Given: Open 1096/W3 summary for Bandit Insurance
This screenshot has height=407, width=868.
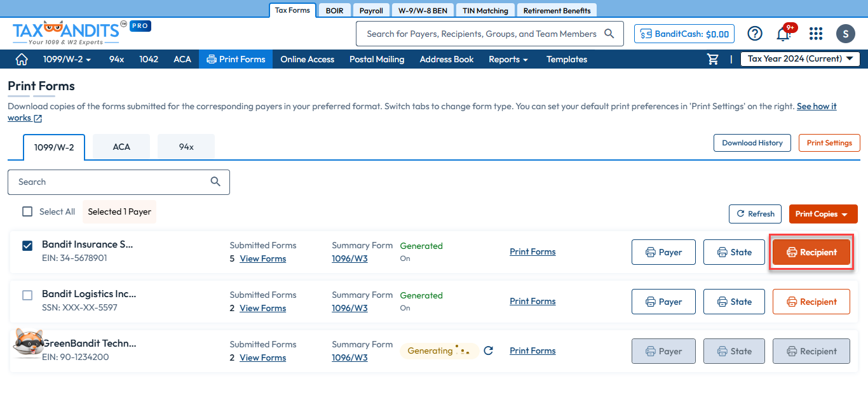Looking at the screenshot, I should (x=349, y=258).
